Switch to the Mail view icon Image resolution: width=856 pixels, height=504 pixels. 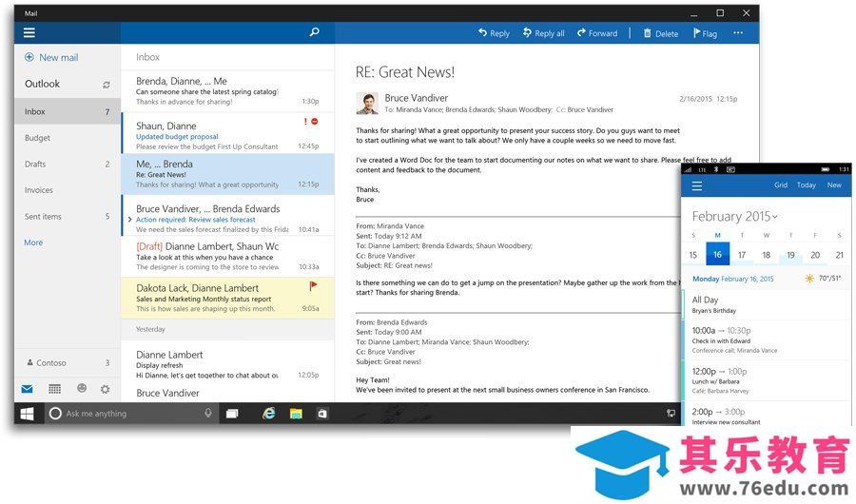click(27, 389)
